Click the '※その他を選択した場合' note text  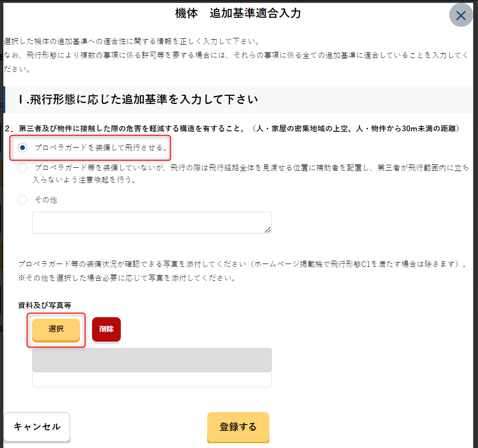tap(127, 278)
